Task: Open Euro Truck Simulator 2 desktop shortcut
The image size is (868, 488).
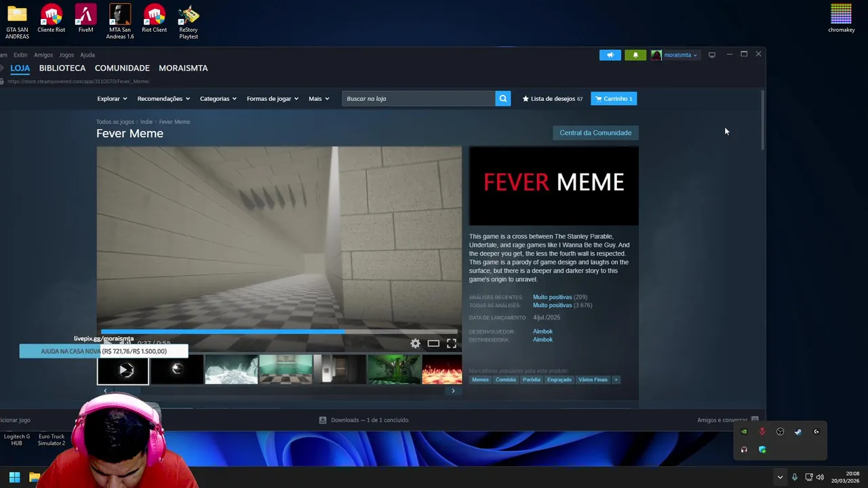Action: (52, 440)
